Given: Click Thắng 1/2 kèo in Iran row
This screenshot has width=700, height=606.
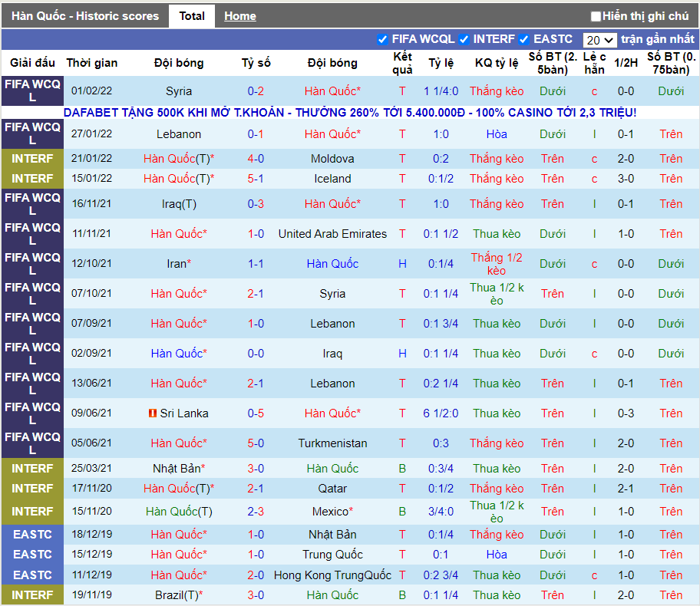Looking at the screenshot, I should pyautogui.click(x=497, y=264).
